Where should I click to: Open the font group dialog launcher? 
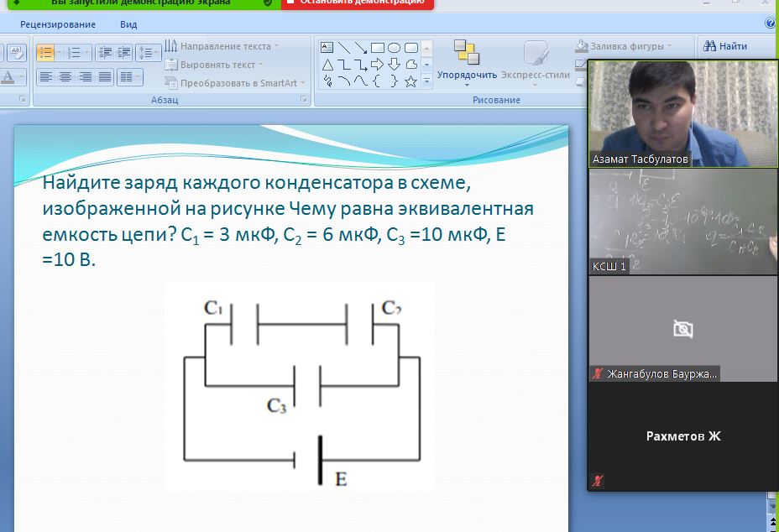(x=22, y=99)
